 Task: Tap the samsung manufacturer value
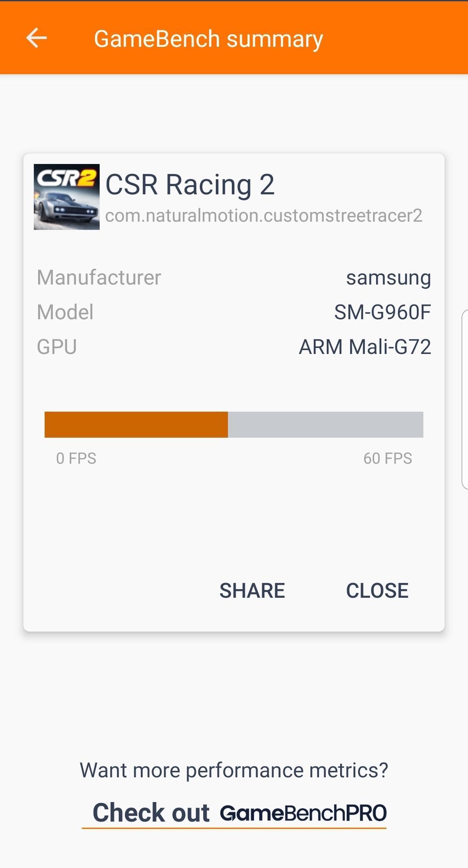388,278
